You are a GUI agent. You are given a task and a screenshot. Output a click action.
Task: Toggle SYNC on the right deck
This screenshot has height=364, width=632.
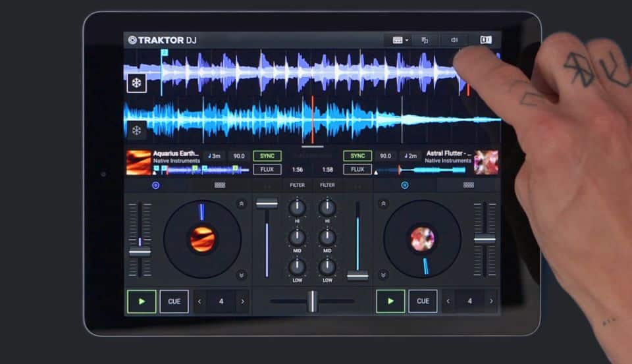(x=357, y=156)
